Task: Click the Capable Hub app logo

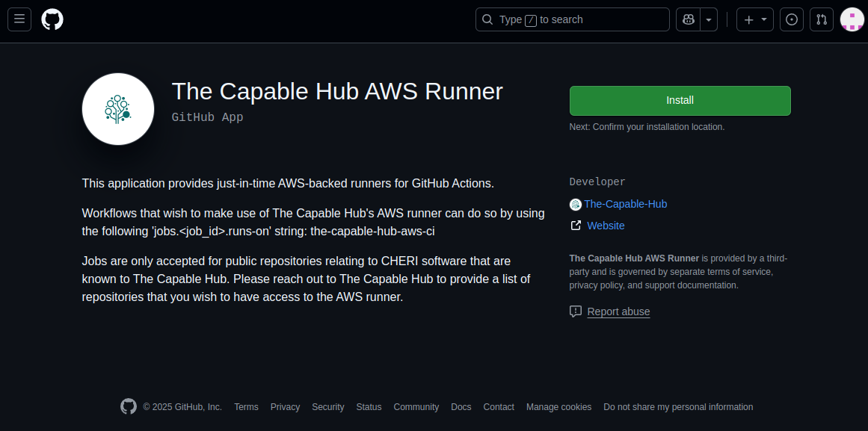Action: tap(117, 108)
